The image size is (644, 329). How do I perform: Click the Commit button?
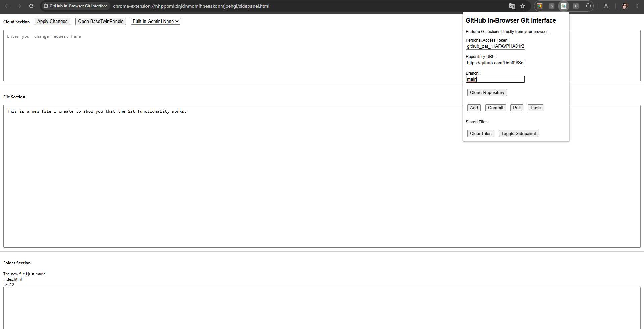point(496,108)
